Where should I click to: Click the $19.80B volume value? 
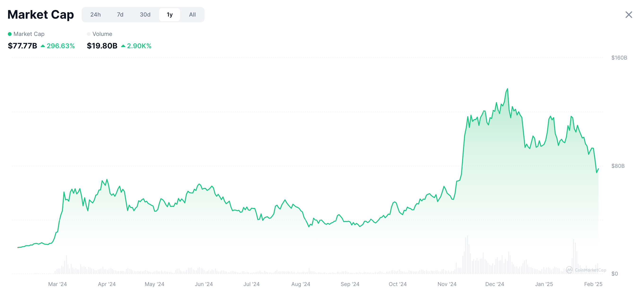pyautogui.click(x=102, y=46)
